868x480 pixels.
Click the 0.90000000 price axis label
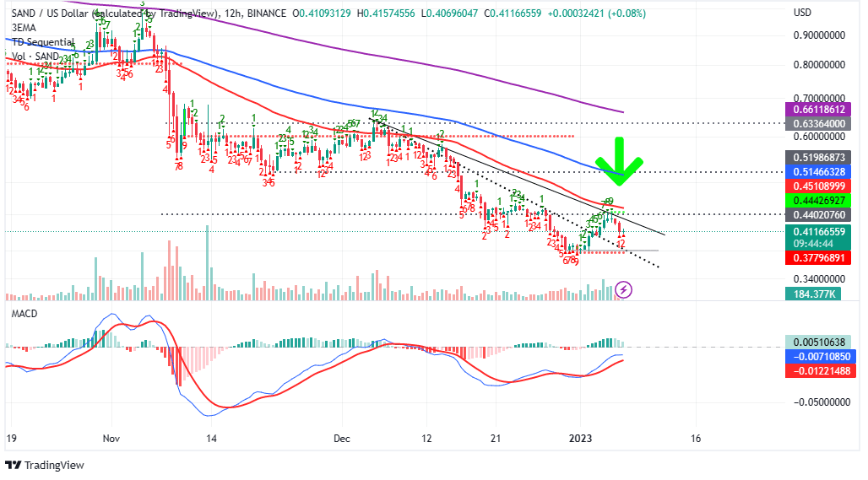(819, 35)
